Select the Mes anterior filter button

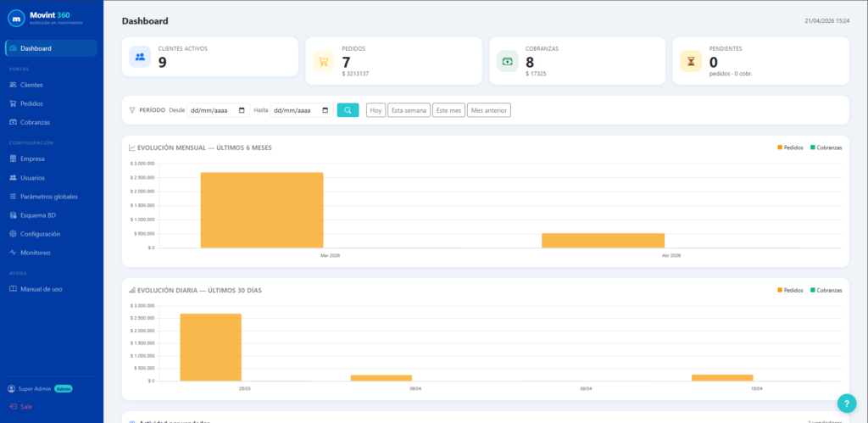490,110
